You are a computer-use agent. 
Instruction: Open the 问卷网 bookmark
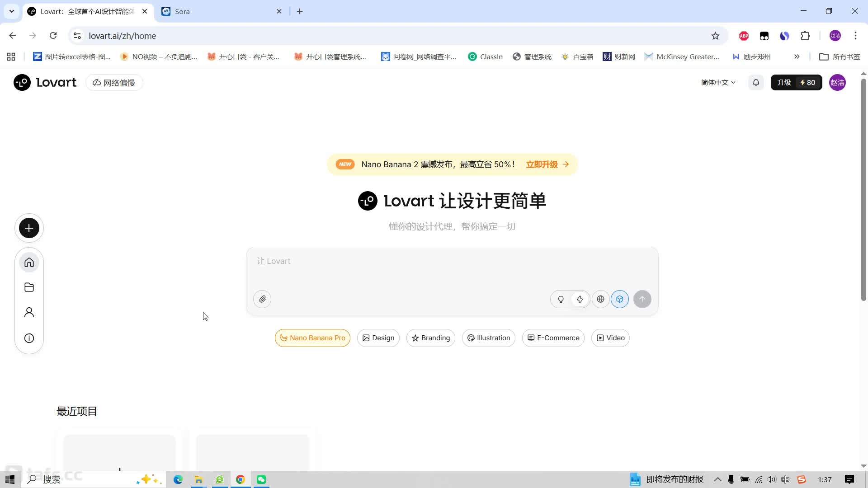(x=419, y=56)
